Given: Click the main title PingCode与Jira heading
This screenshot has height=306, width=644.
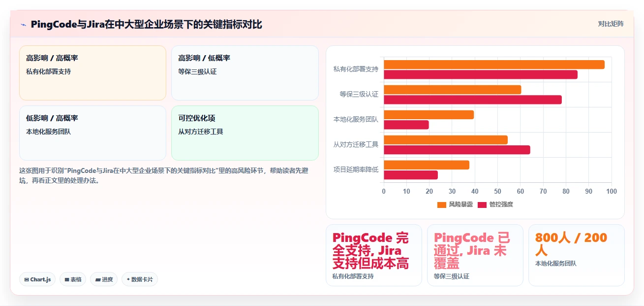Looking at the screenshot, I should 147,24.
